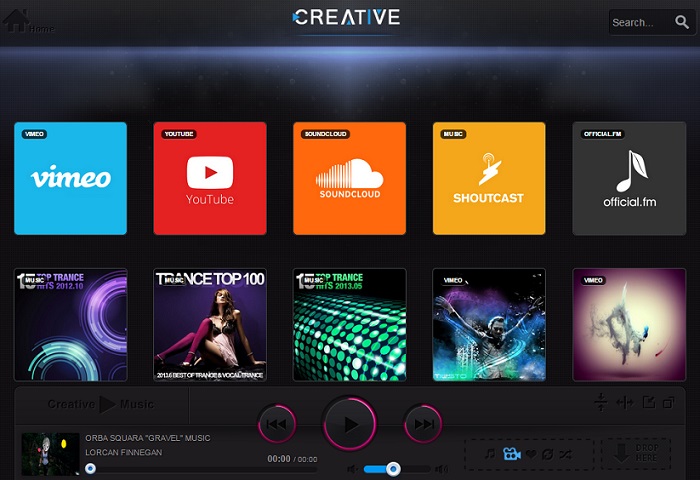Click the track progress seek handle
The width and height of the screenshot is (700, 480).
[91, 468]
